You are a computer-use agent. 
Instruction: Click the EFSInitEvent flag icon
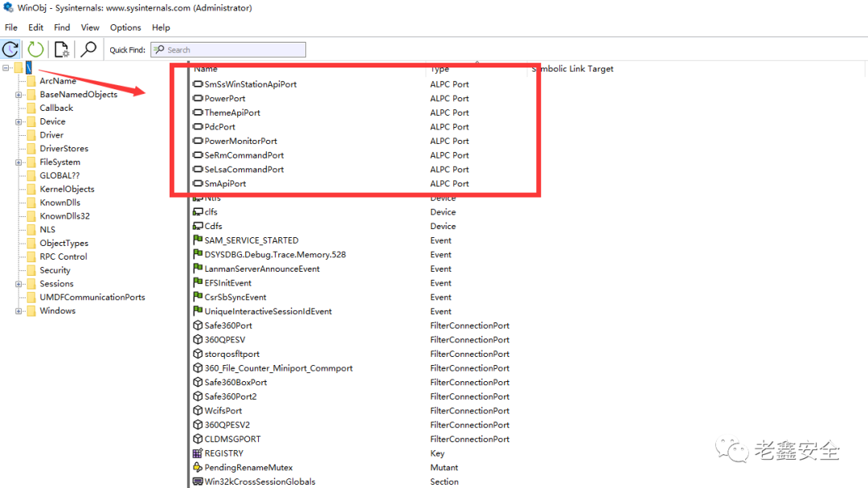pyautogui.click(x=198, y=282)
